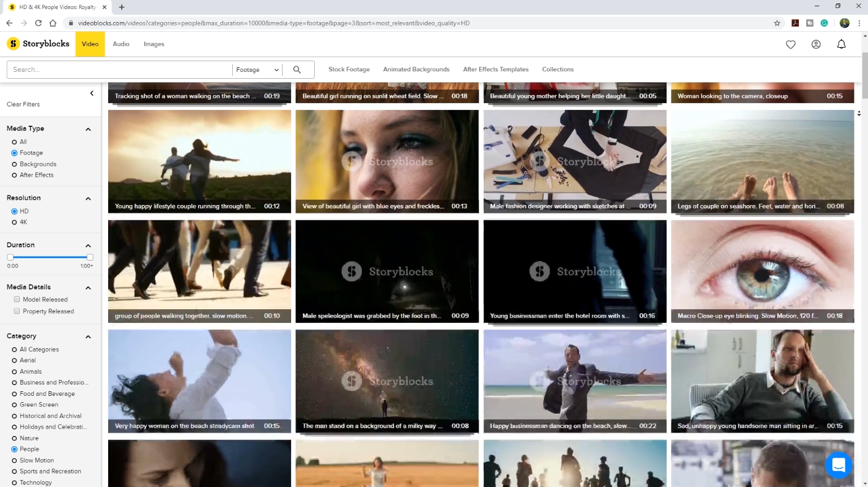868x487 pixels.
Task: Click the page vertical scrollbar
Action: point(865,75)
